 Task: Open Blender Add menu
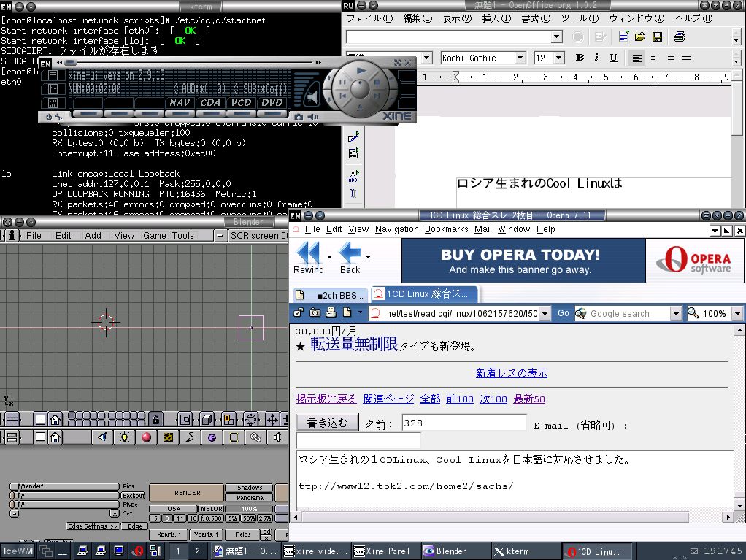coord(93,236)
